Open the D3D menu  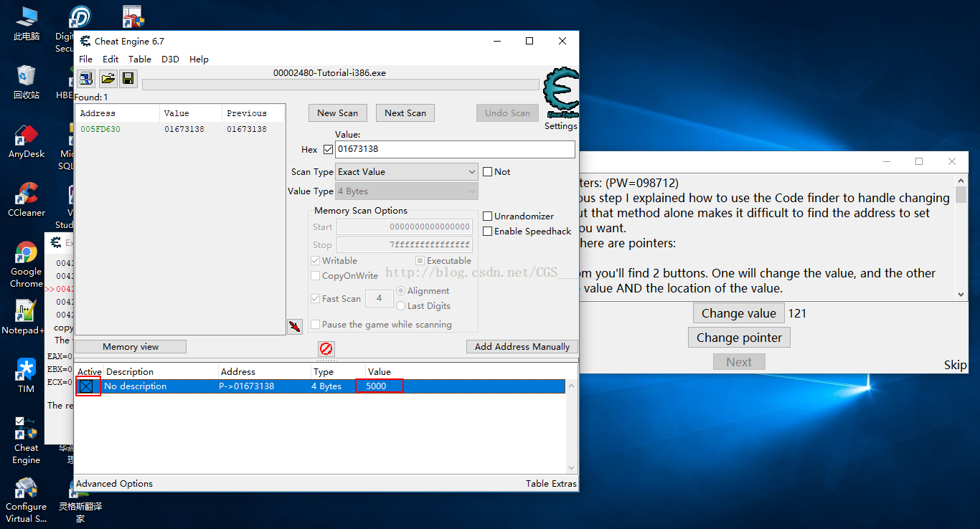click(x=170, y=59)
